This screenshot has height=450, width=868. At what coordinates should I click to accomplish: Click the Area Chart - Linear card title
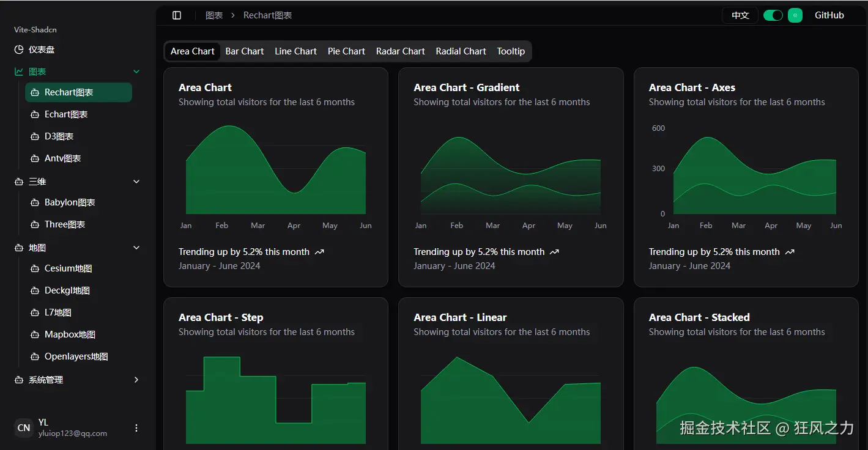coord(460,317)
